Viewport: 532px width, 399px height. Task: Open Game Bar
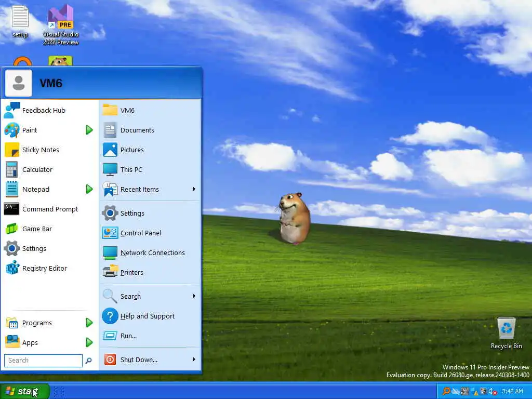tap(50, 229)
